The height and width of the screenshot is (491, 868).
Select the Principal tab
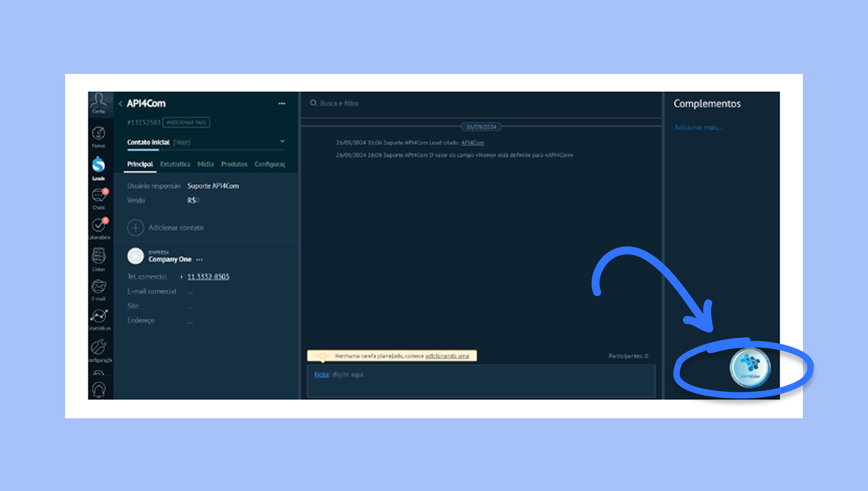click(x=140, y=164)
